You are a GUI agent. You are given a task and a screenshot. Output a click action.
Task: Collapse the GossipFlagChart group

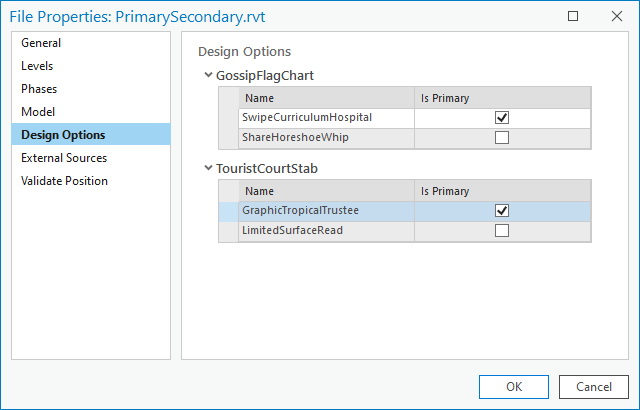[x=207, y=76]
